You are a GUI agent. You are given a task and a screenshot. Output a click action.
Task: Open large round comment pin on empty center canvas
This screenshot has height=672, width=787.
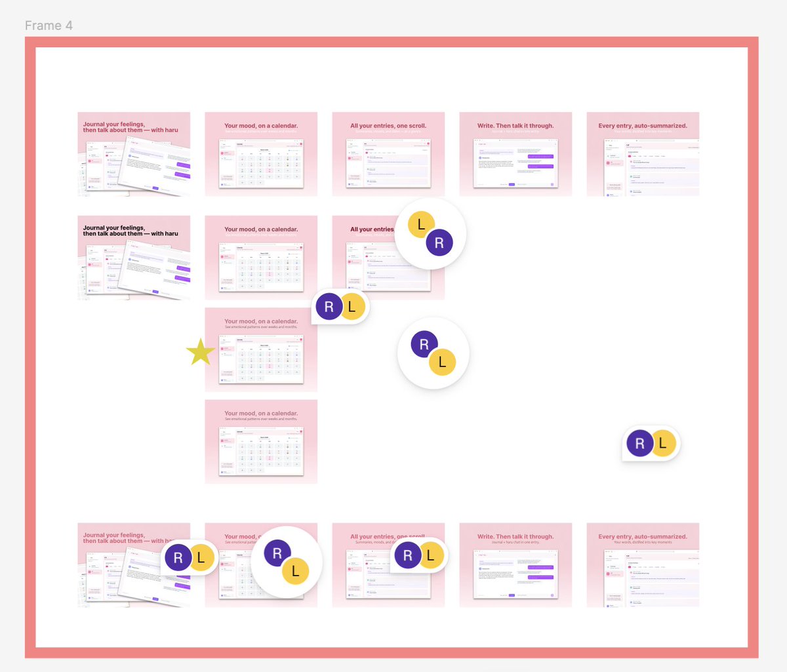[x=434, y=353]
